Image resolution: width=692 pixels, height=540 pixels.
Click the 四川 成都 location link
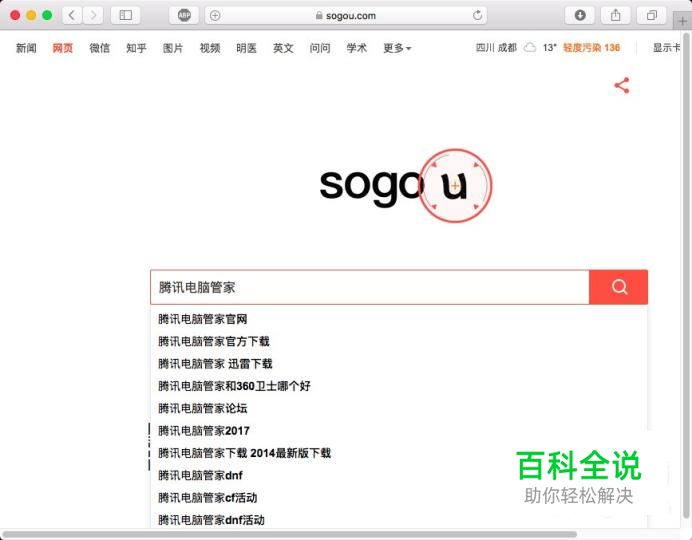coord(496,47)
